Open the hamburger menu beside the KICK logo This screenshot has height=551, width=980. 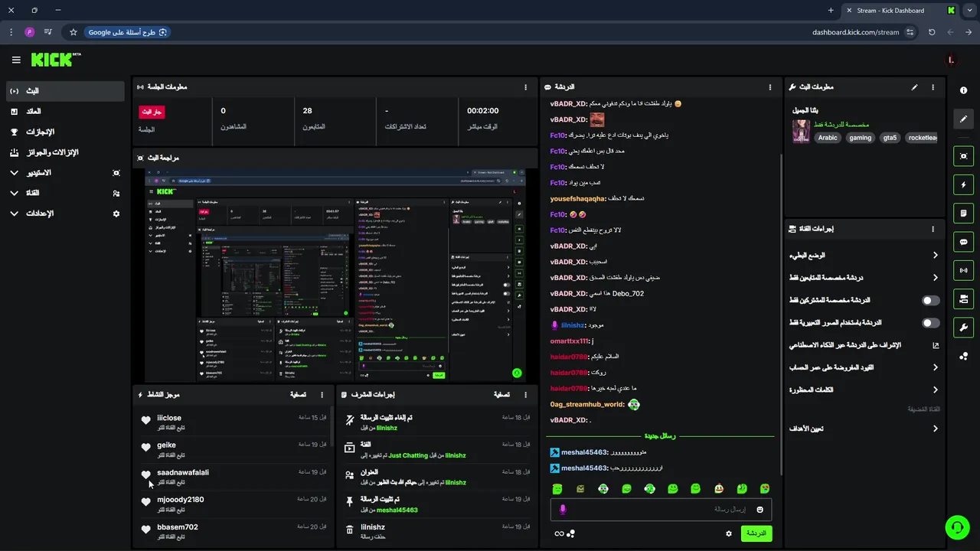tap(16, 60)
